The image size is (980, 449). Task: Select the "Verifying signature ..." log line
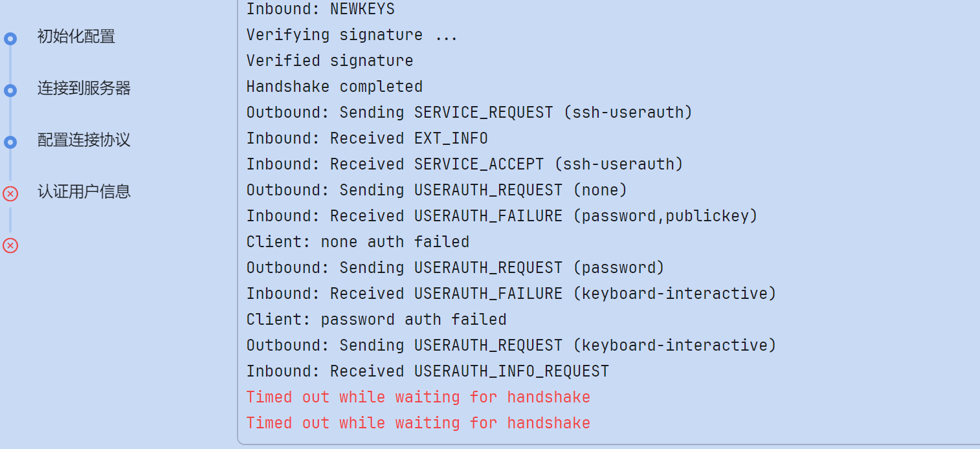pos(352,35)
